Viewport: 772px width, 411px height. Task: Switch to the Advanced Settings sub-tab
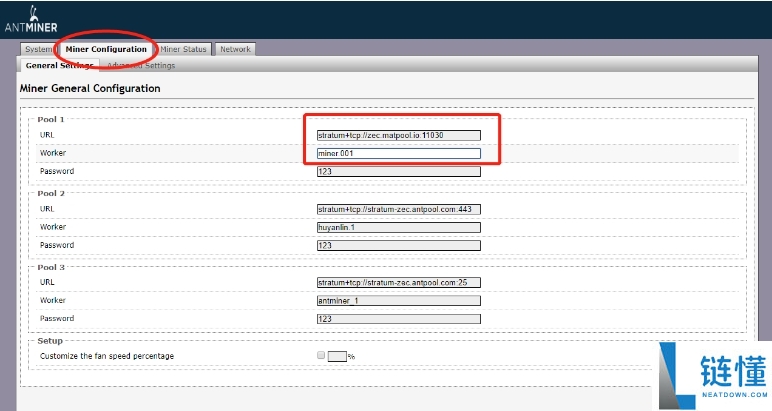140,66
